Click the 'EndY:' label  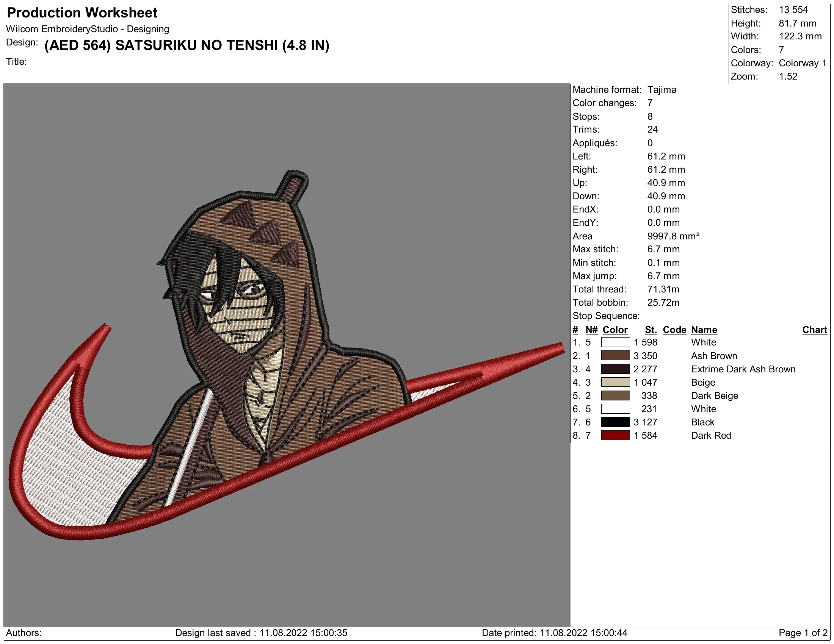click(585, 222)
